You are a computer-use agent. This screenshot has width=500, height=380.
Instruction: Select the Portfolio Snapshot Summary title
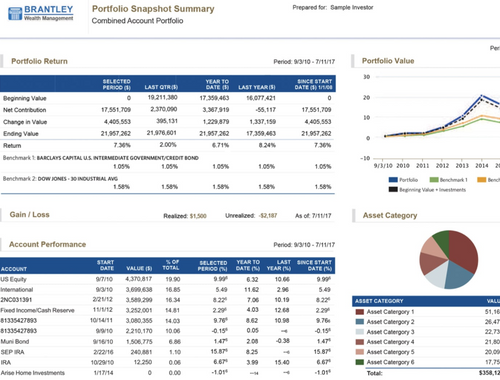[153, 9]
